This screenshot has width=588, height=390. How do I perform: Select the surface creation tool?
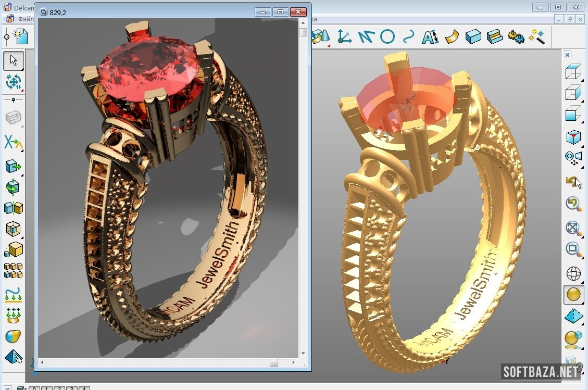[452, 36]
